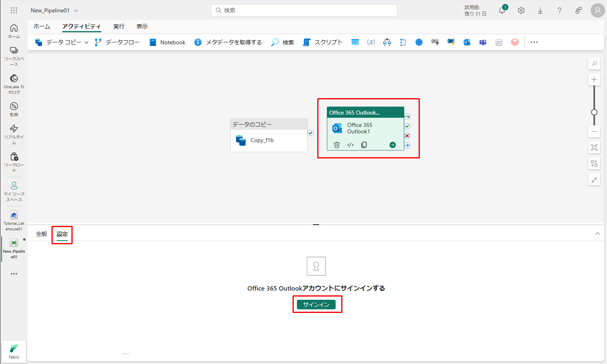The width and height of the screenshot is (607, 364).
Task: Add メタデータを取得する activity
Action: (x=228, y=42)
